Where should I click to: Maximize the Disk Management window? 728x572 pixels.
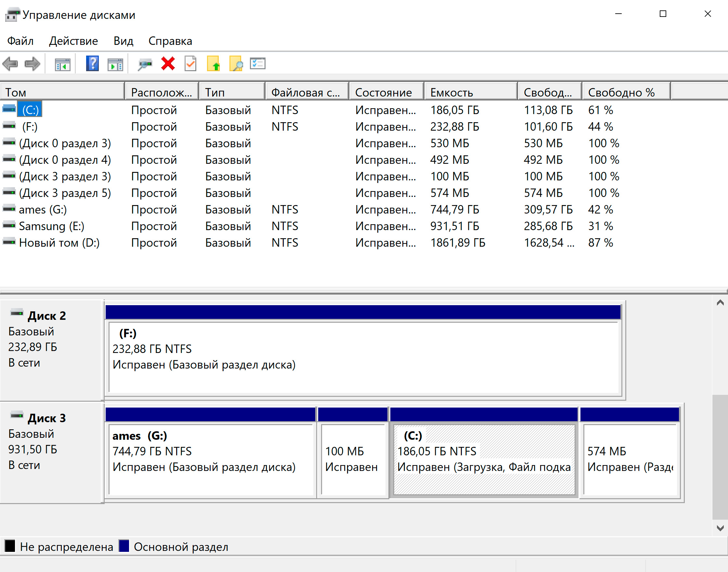tap(663, 14)
